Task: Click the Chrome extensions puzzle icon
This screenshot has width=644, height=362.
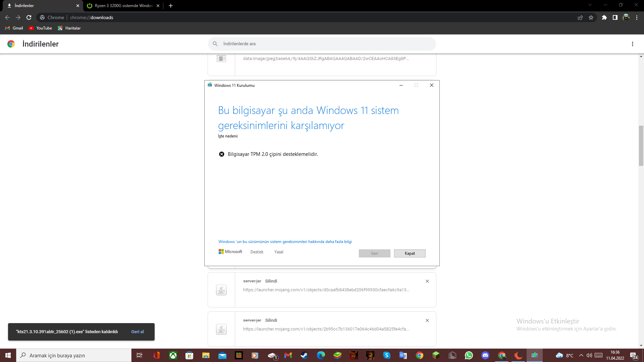Action: [x=604, y=17]
